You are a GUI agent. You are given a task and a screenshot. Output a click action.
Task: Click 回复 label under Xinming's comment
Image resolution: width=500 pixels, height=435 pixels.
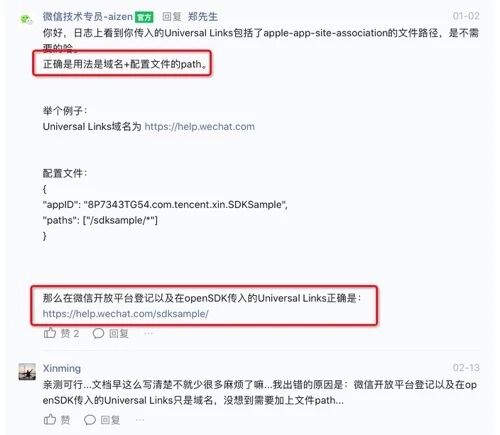click(110, 420)
